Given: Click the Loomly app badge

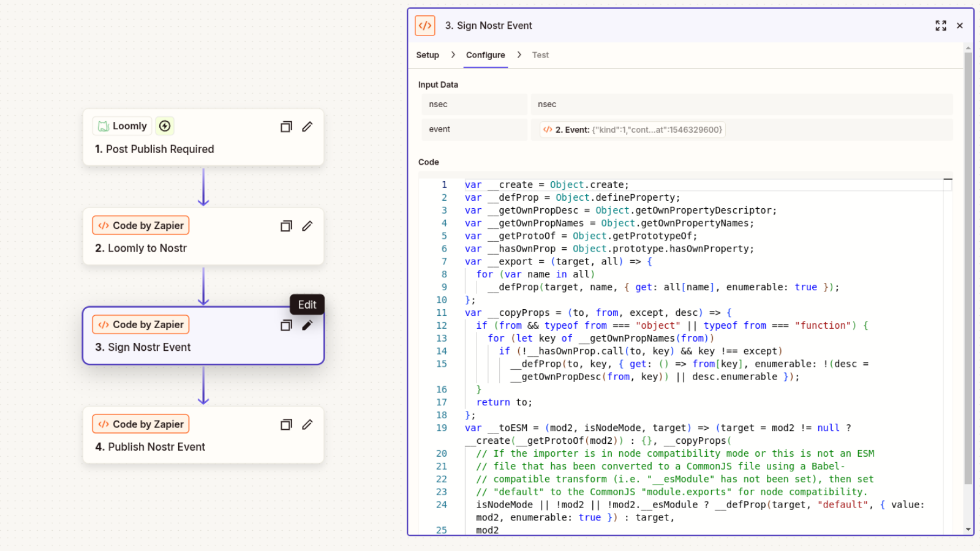Looking at the screenshot, I should click(x=123, y=126).
